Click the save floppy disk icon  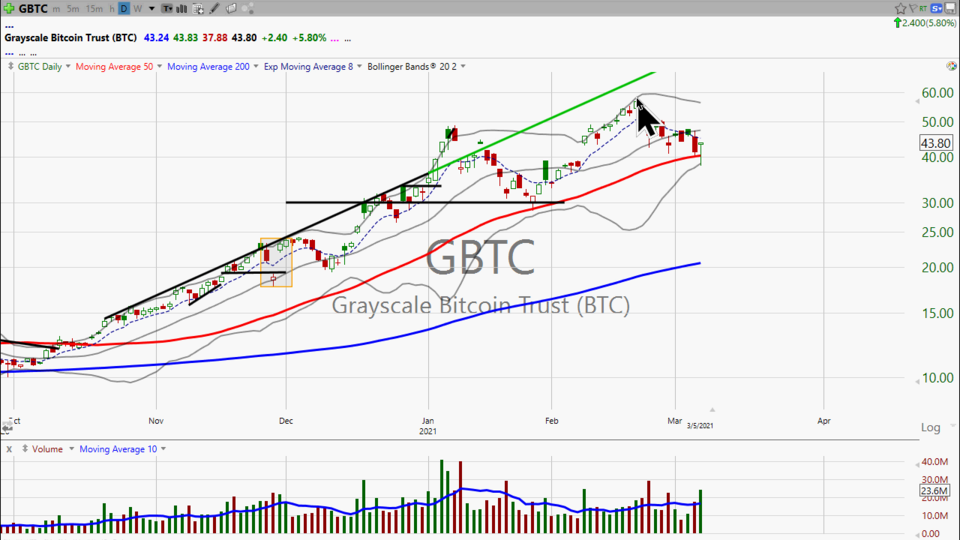[950, 8]
